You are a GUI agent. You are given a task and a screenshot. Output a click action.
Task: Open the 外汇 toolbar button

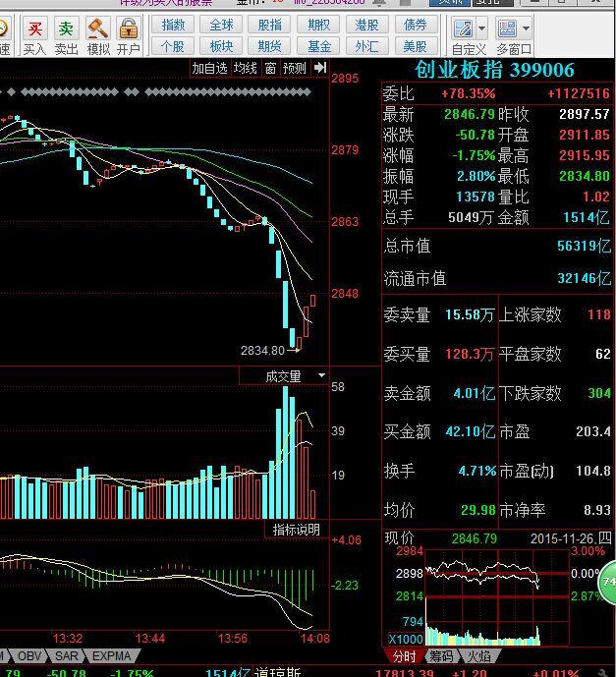[366, 46]
